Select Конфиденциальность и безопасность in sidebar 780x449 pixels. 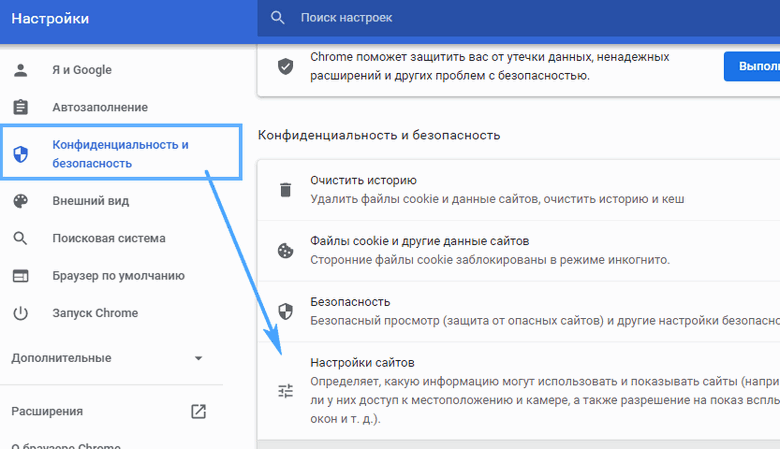click(121, 154)
